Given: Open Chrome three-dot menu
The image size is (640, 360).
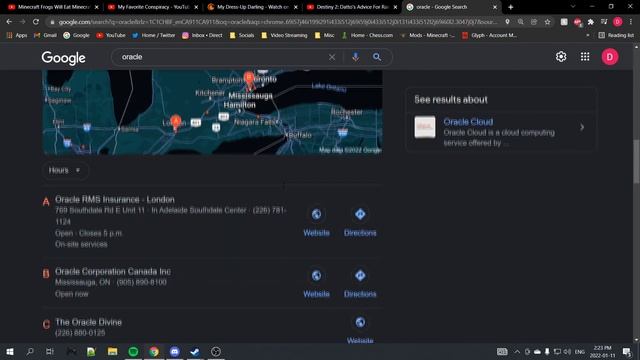Looking at the screenshot, I should tap(631, 22).
